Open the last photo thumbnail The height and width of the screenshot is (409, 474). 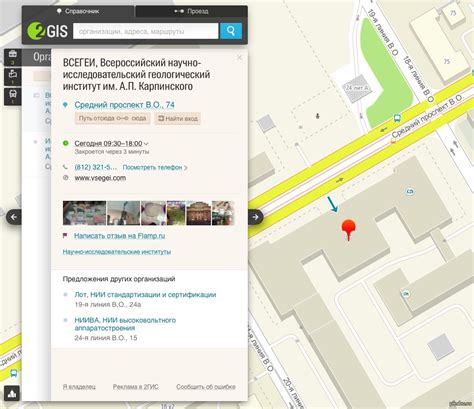click(x=223, y=213)
